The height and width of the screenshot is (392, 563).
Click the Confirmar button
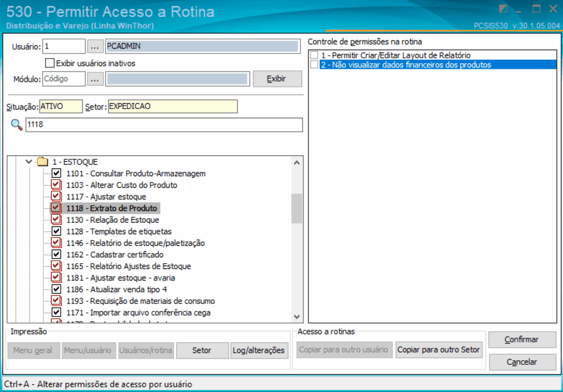point(522,339)
